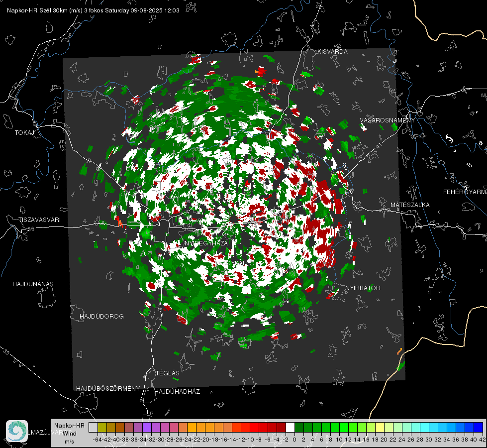Click road number 41 near Vásárosnamény
487x448 pixels.
pyautogui.click(x=379, y=146)
